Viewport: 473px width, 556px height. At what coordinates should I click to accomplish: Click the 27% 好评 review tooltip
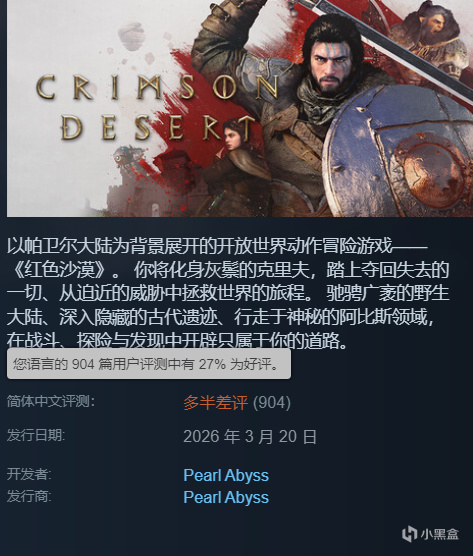[149, 364]
